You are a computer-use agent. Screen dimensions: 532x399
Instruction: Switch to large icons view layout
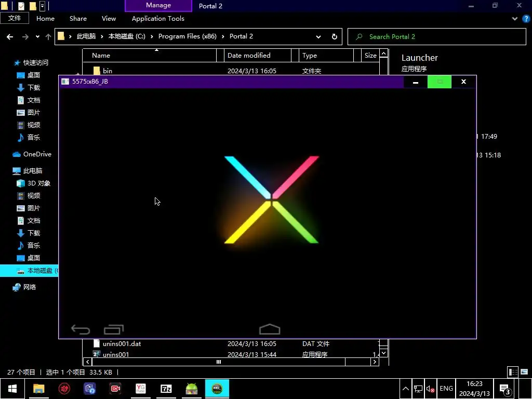pos(524,372)
